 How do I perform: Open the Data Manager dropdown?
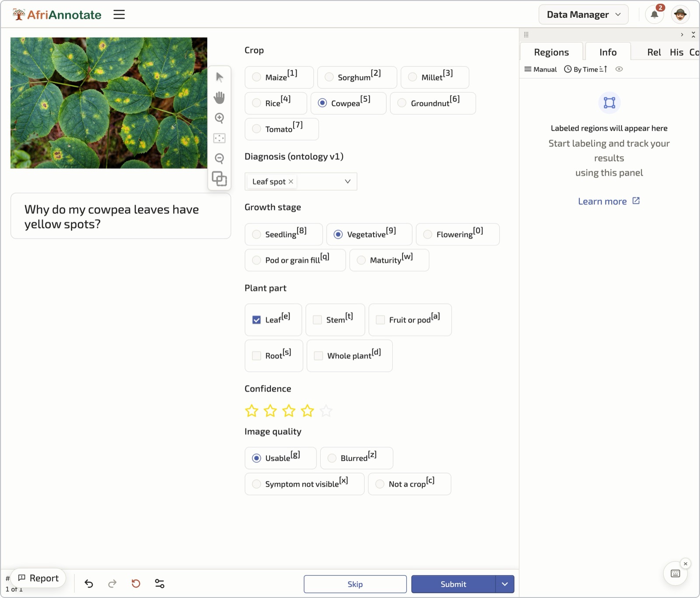(x=584, y=14)
